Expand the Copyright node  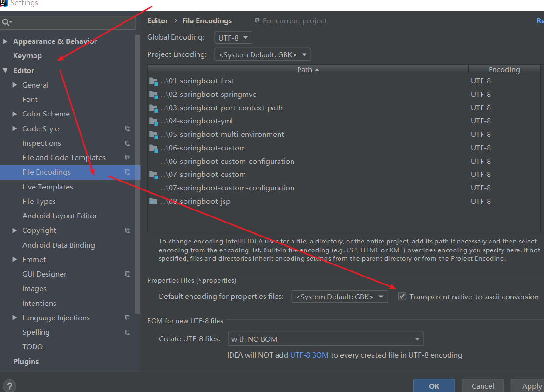14,230
